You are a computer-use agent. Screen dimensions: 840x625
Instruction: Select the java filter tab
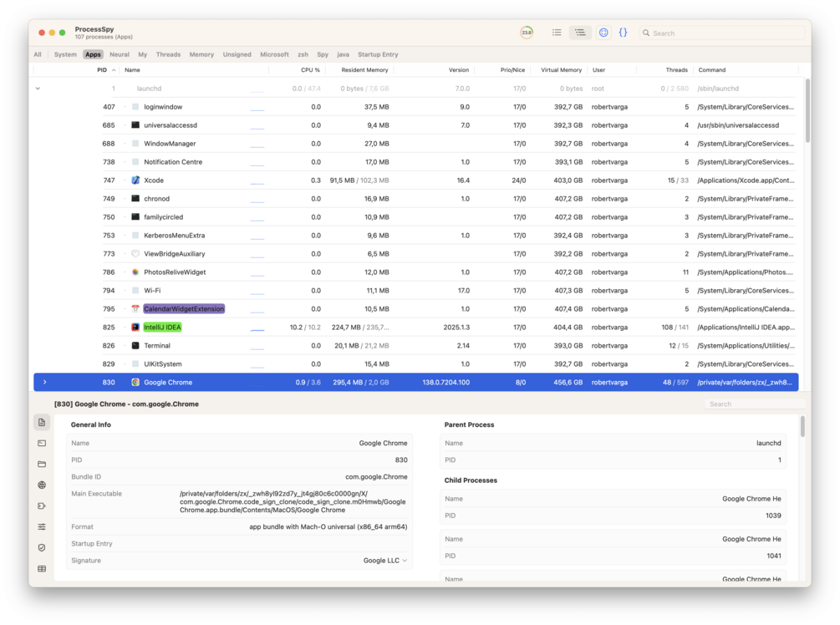tap(344, 54)
